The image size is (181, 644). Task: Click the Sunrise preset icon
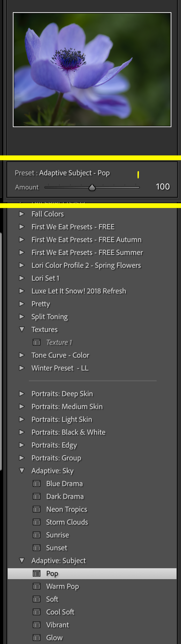pyautogui.click(x=37, y=535)
